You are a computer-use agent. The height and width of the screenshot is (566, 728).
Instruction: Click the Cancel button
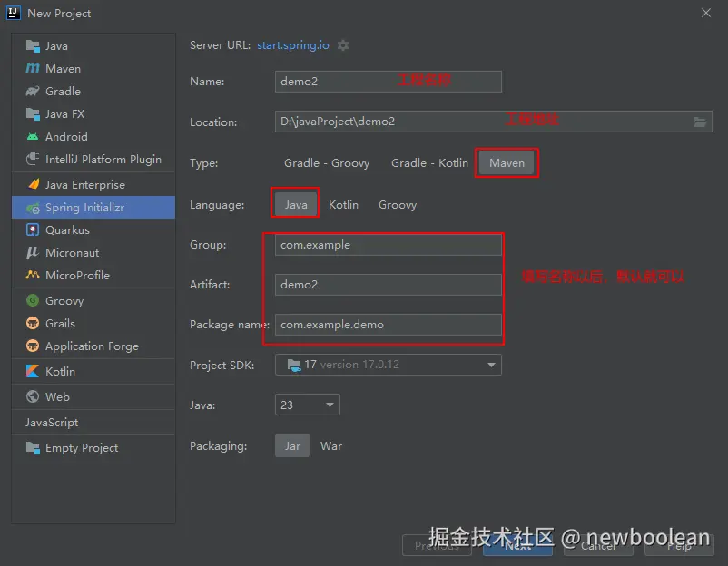598,545
